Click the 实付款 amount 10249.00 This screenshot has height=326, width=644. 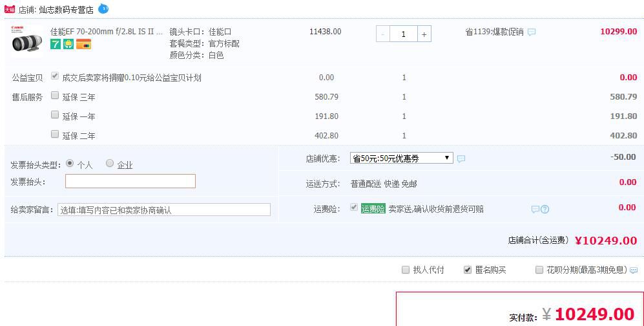click(x=594, y=314)
